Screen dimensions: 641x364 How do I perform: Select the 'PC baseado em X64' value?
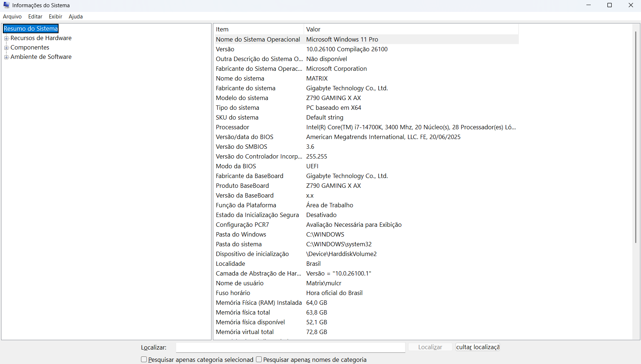coord(333,108)
